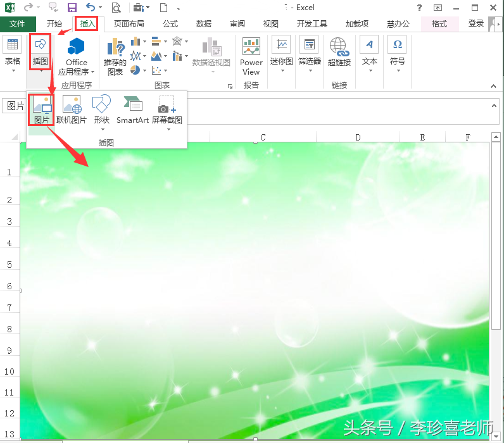Open the 表格 tables button

tap(12, 55)
